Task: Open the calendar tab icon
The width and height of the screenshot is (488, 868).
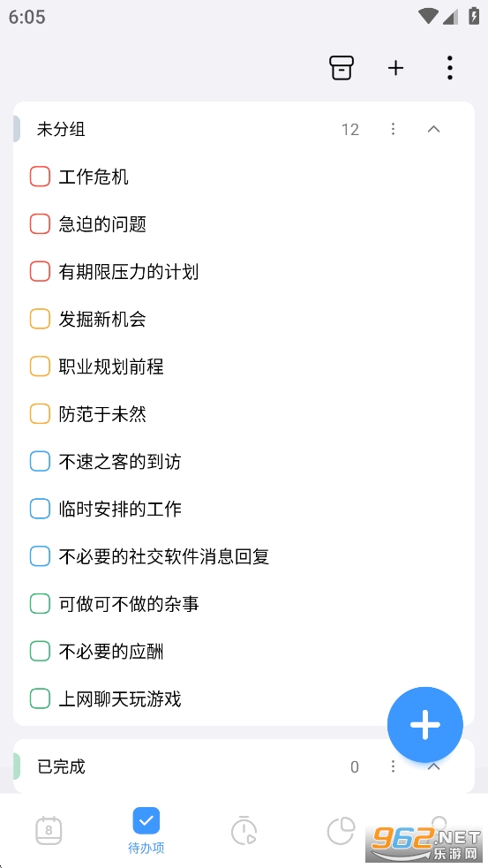Action: tap(49, 830)
